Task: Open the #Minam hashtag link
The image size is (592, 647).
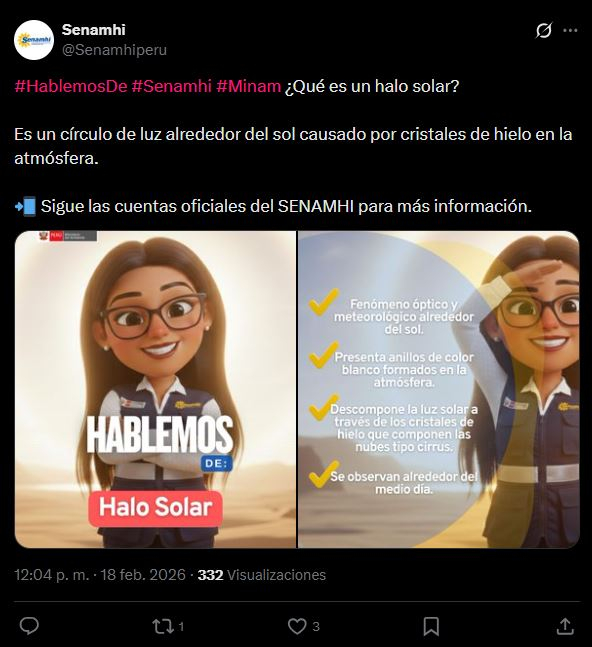Action: (x=249, y=86)
